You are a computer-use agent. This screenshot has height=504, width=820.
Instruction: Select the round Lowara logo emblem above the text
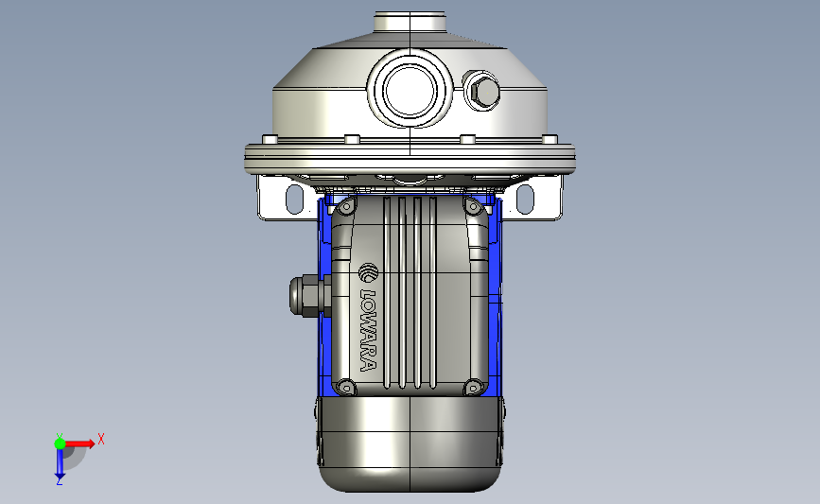click(x=369, y=273)
